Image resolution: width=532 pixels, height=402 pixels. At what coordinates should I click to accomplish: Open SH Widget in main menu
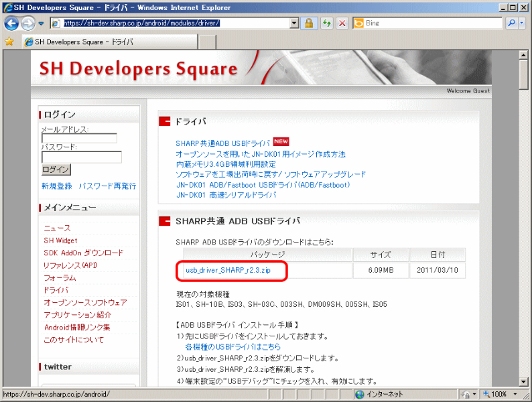pyautogui.click(x=60, y=241)
